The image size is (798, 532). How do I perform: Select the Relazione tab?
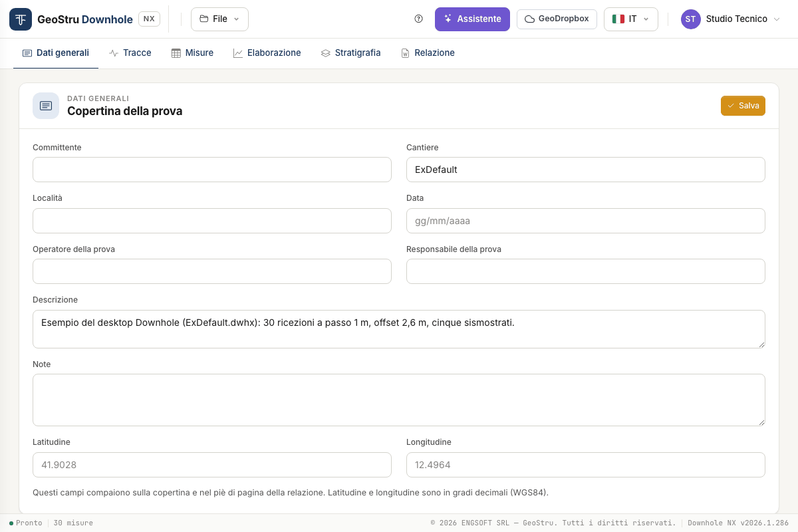point(428,53)
